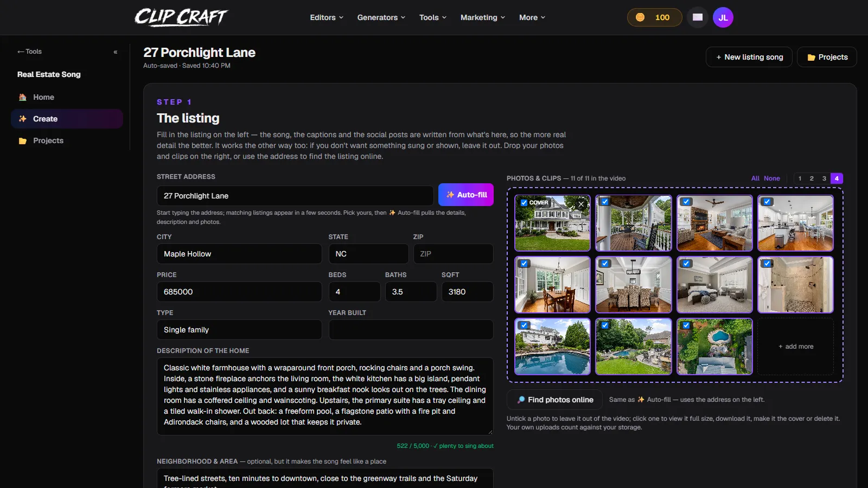Expand the More menu
868x488 pixels.
tap(532, 17)
